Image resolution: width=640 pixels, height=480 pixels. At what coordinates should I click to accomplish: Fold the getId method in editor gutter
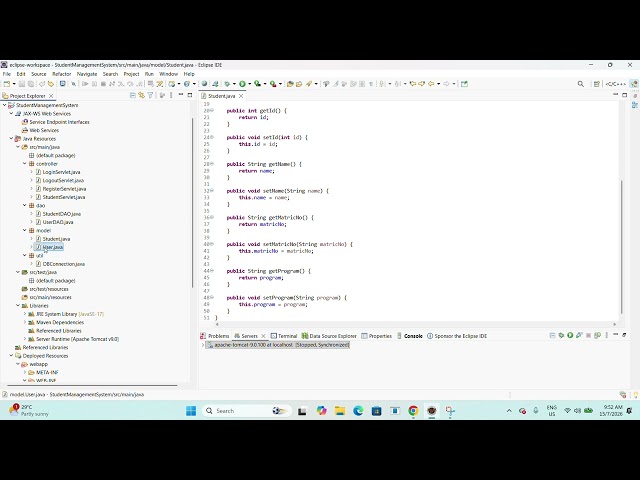[212, 110]
